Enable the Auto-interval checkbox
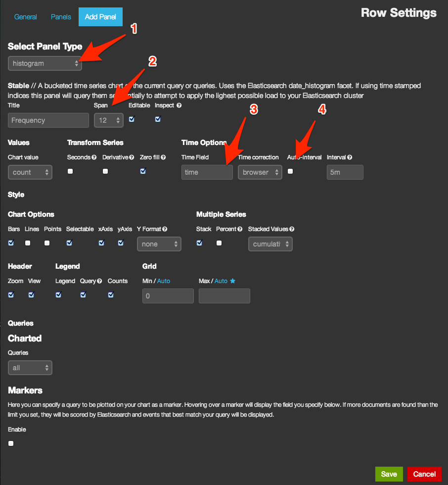The image size is (448, 485). (x=290, y=171)
